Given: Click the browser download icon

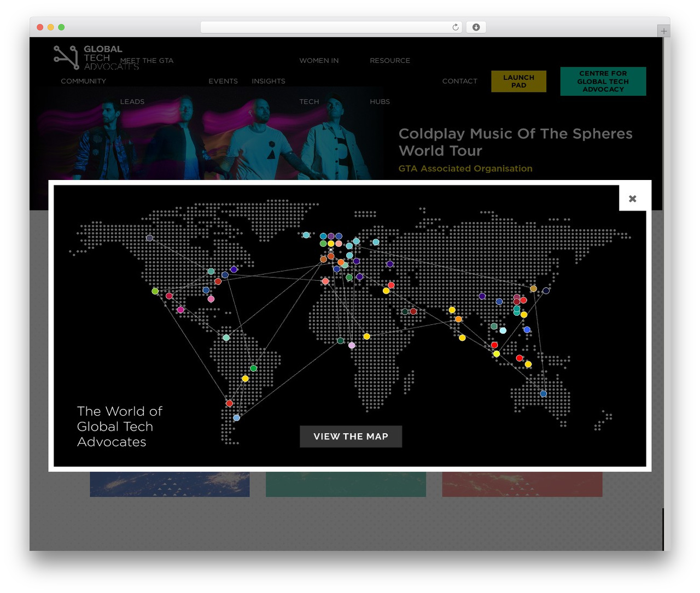Looking at the screenshot, I should coord(476,27).
